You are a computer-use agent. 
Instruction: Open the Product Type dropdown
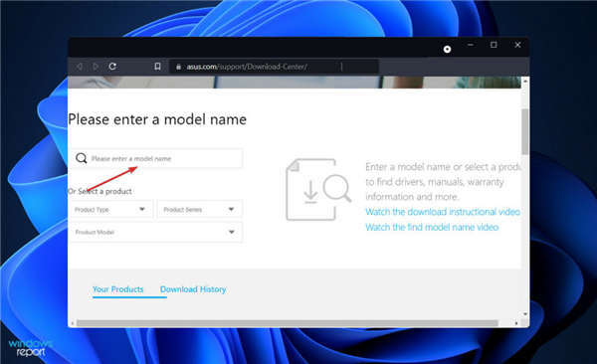pyautogui.click(x=110, y=210)
